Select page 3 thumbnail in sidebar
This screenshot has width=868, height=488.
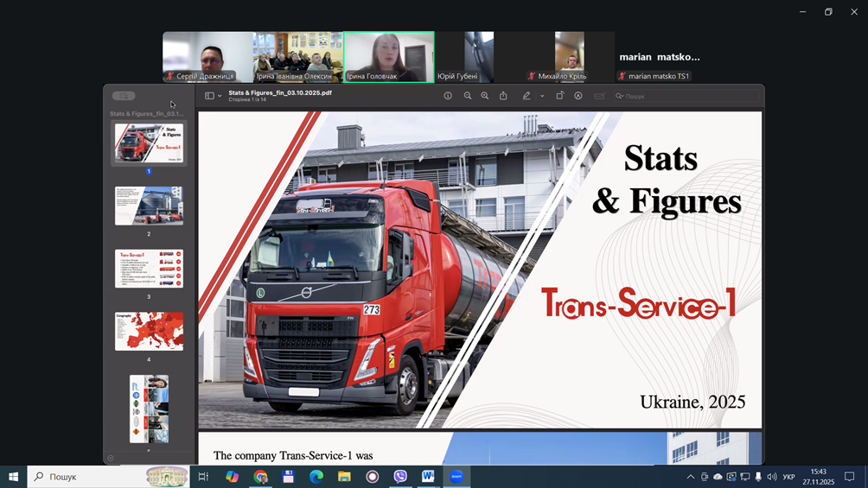(149, 269)
